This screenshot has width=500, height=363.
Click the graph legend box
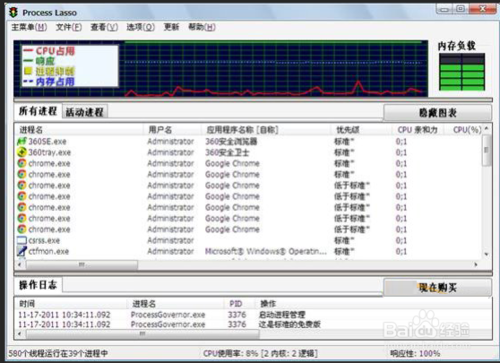coord(70,66)
